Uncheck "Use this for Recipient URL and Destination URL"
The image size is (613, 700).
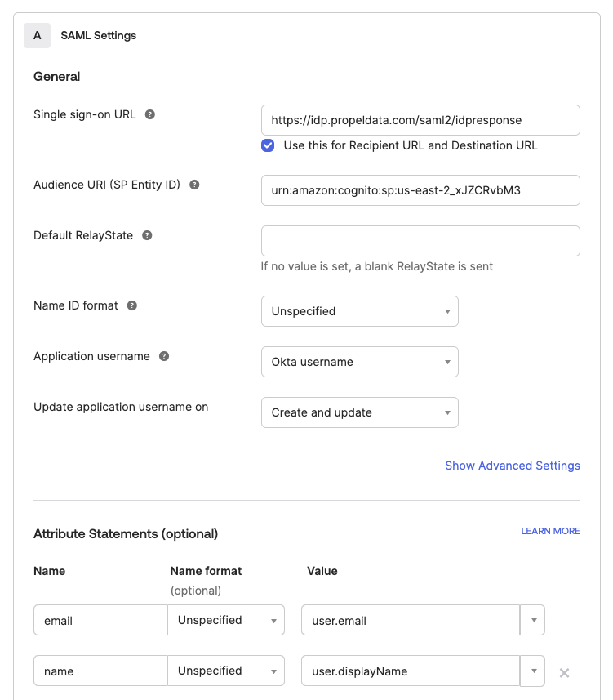[x=268, y=145]
